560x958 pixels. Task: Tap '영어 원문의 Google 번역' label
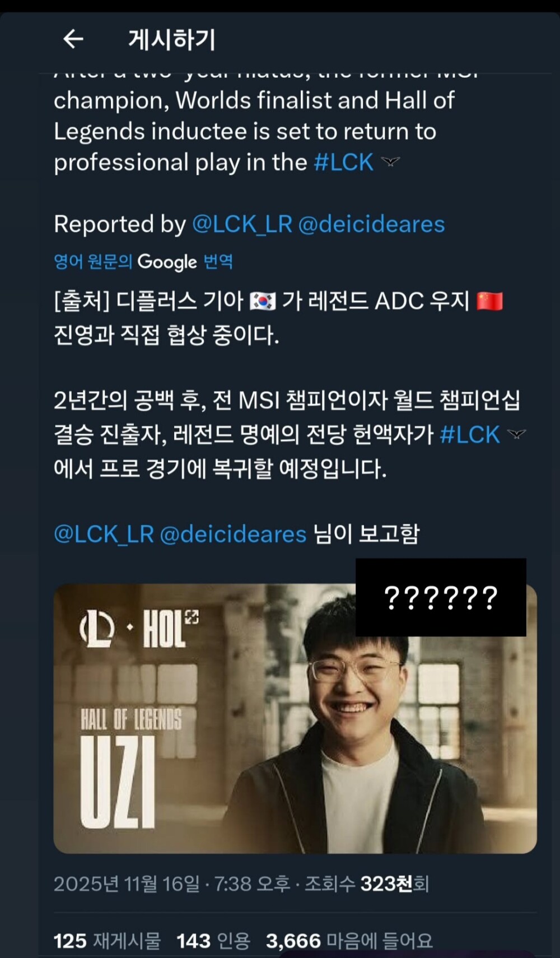tap(143, 262)
